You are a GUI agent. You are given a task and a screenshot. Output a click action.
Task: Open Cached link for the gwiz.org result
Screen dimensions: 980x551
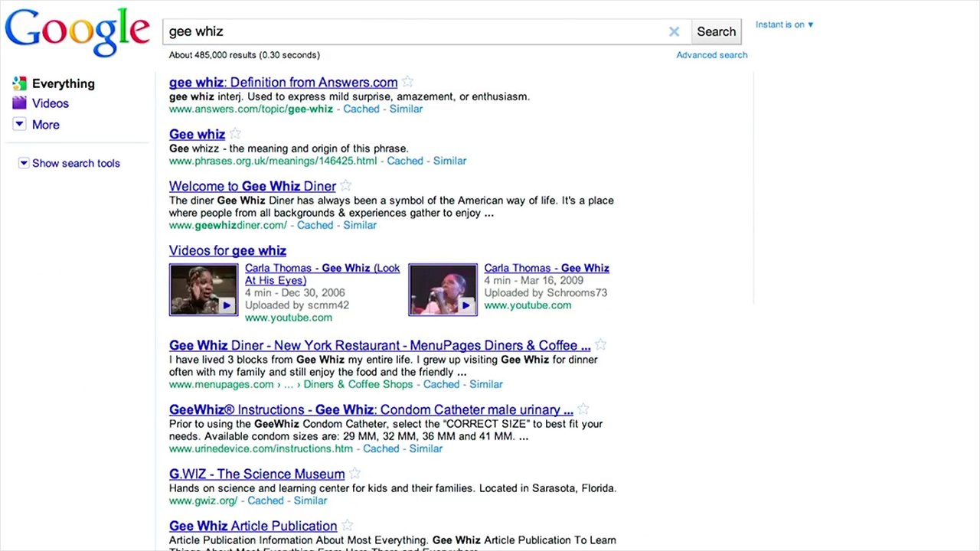point(266,500)
